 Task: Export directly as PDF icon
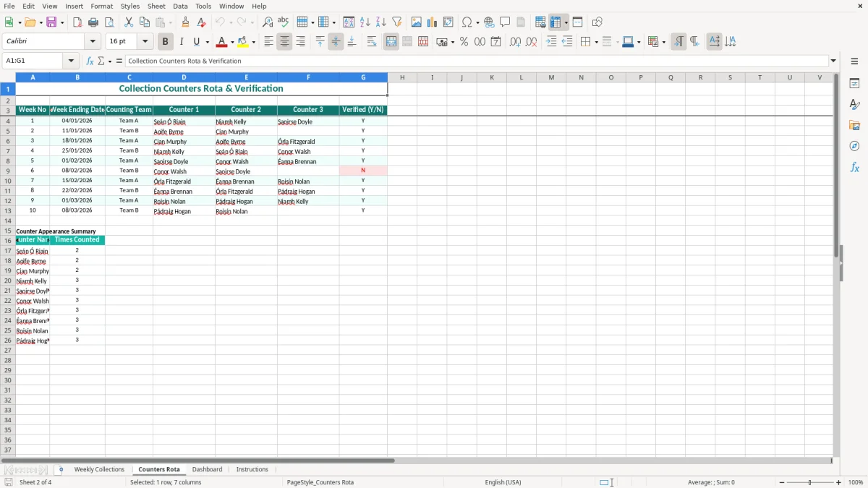77,22
